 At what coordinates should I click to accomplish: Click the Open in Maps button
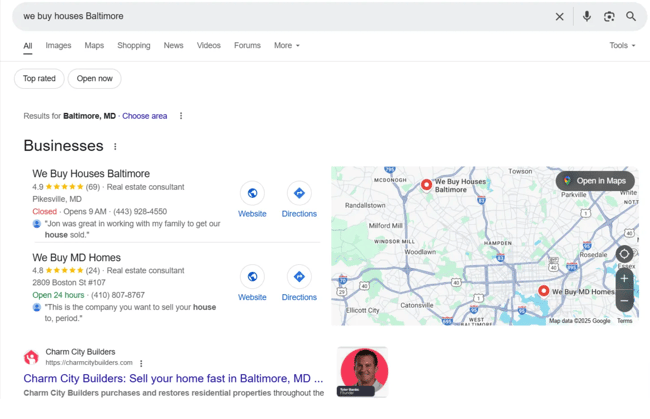tap(595, 181)
